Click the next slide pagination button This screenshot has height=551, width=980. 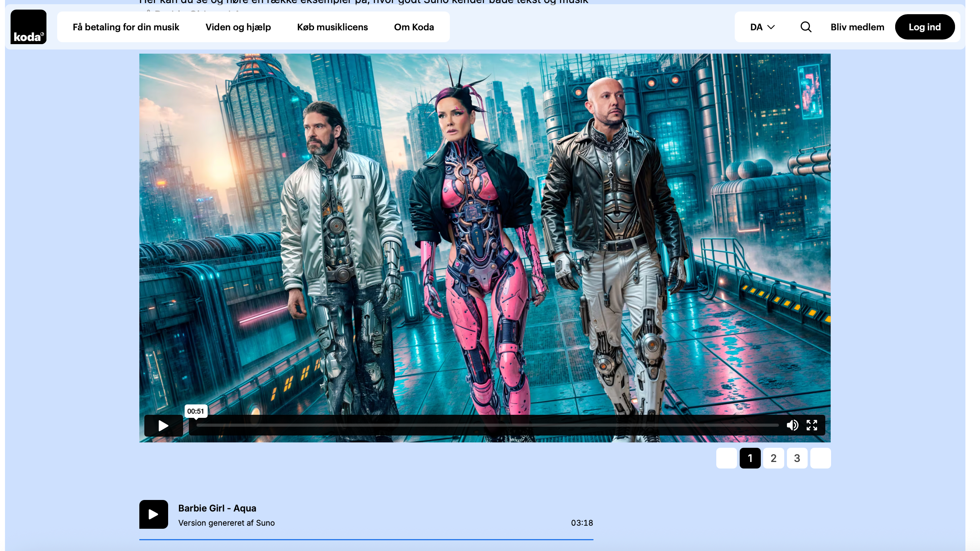click(x=821, y=458)
